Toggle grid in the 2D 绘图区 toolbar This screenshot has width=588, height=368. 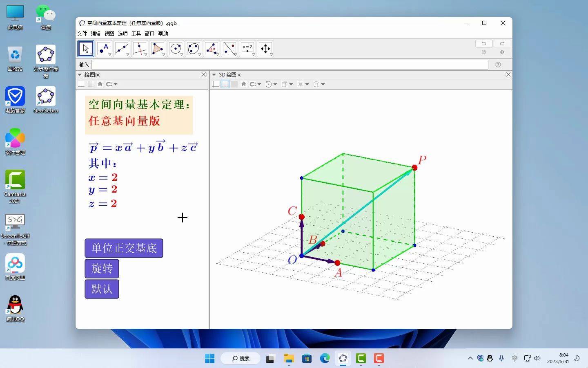(91, 84)
